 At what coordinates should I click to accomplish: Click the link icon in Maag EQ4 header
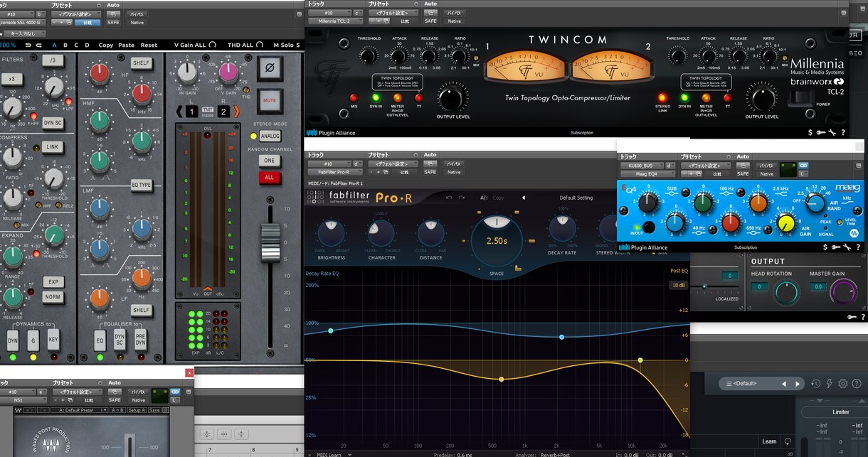[x=803, y=165]
